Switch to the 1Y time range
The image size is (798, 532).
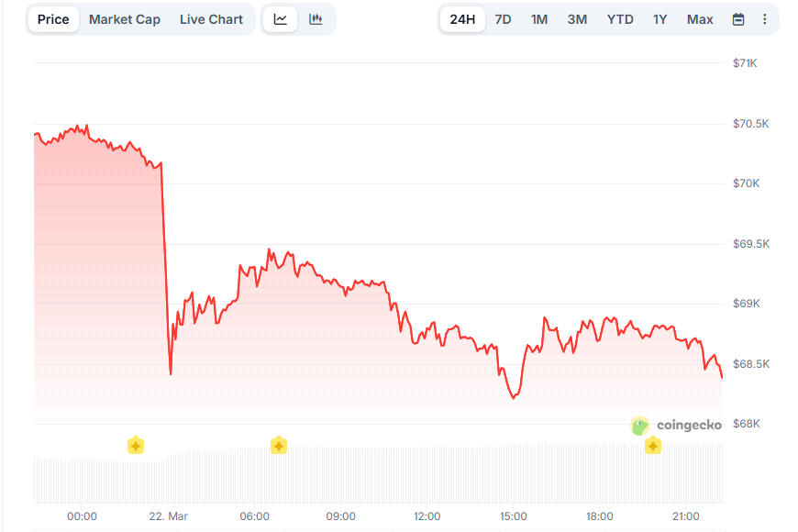(660, 19)
